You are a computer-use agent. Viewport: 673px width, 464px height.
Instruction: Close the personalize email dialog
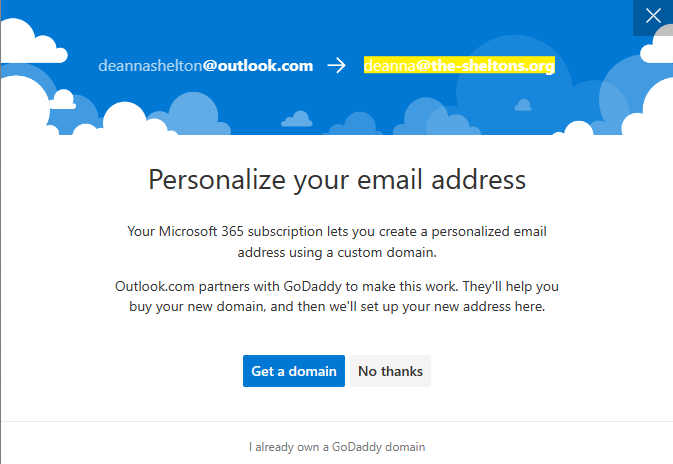[653, 16]
